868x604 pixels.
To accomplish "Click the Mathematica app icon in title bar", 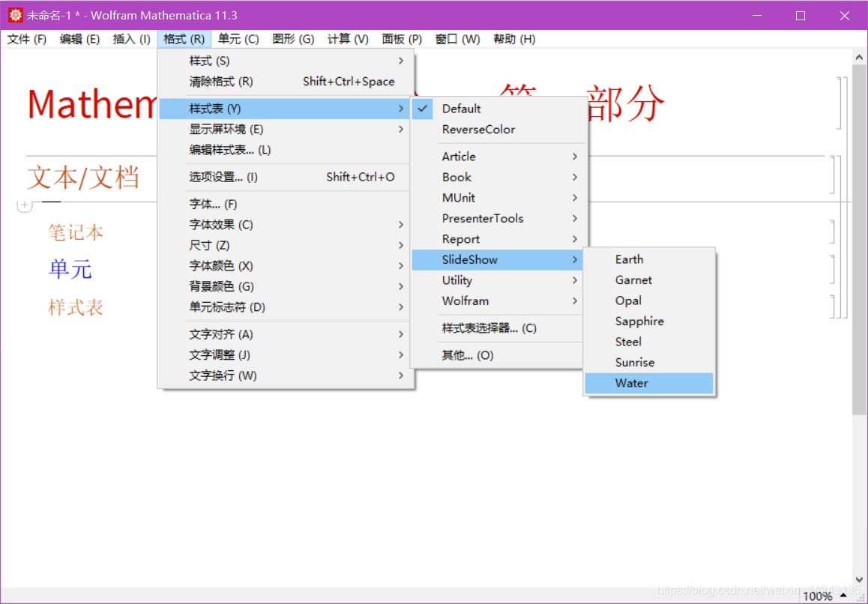I will tap(16, 16).
